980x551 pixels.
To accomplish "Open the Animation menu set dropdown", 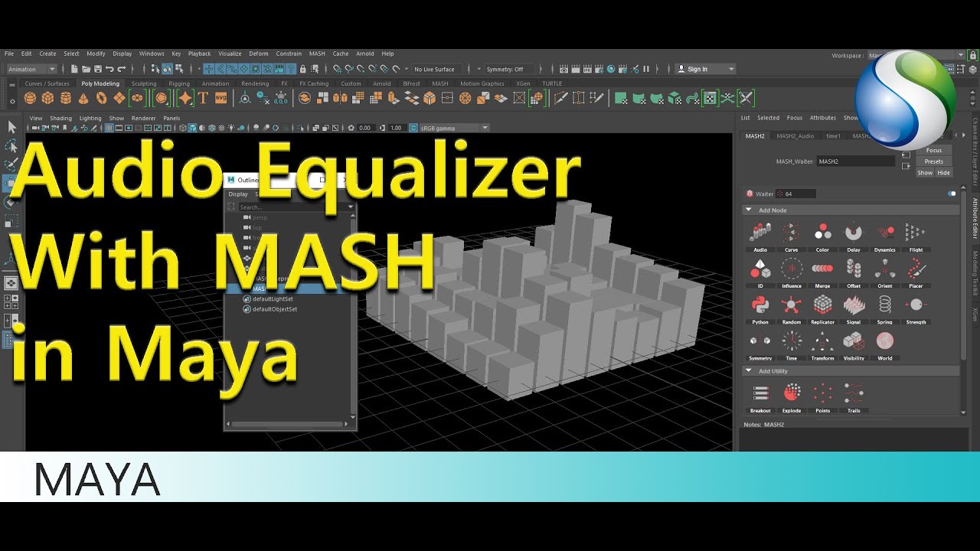I will pos(31,69).
